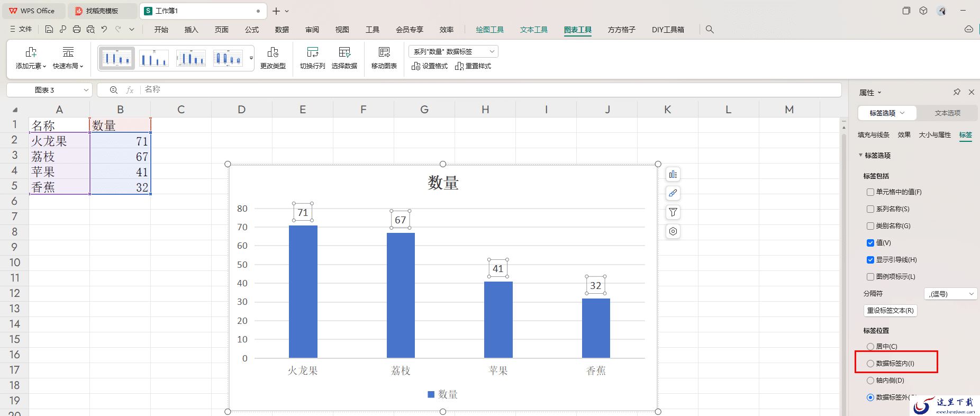980x416 pixels.
Task: Open chart elements button beside chart
Action: click(x=673, y=174)
